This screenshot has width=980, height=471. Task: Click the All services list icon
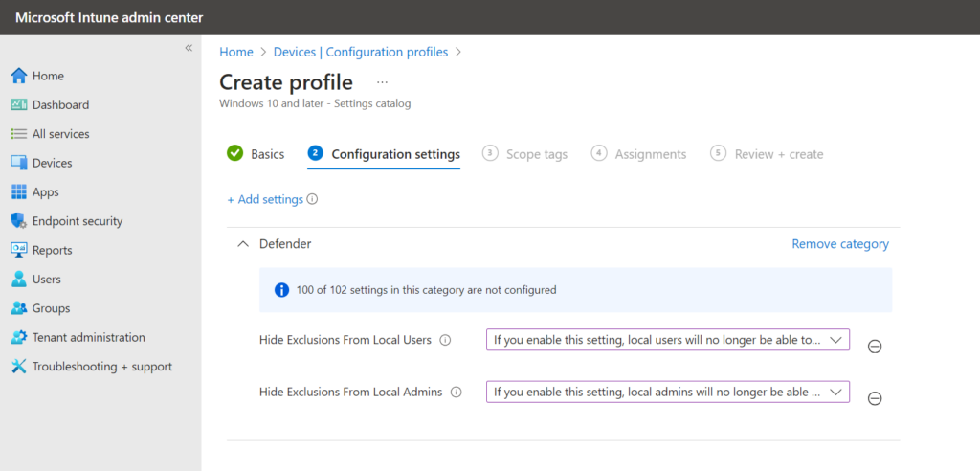19,134
